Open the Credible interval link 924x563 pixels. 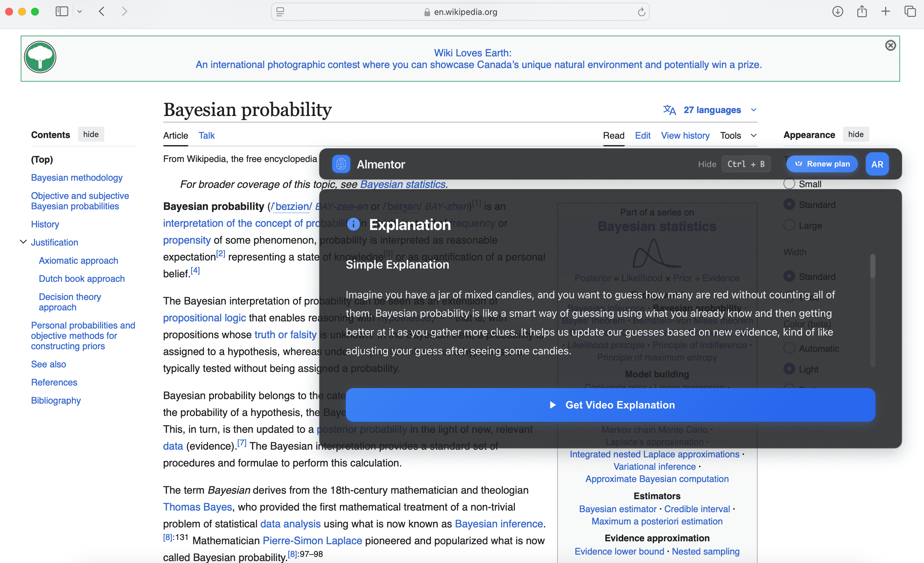697,509
